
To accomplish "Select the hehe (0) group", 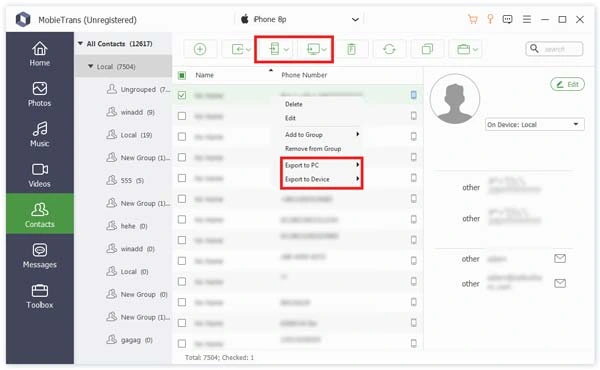I will click(127, 226).
